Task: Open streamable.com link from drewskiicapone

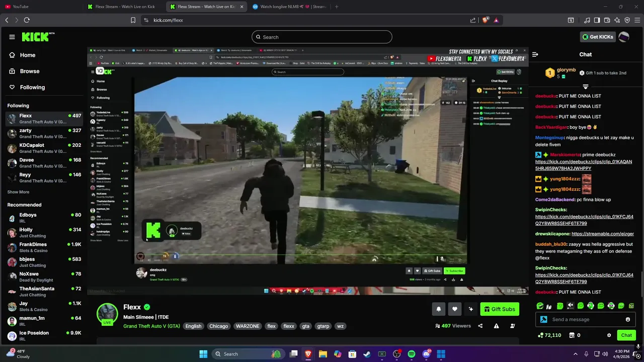Action: (603, 234)
